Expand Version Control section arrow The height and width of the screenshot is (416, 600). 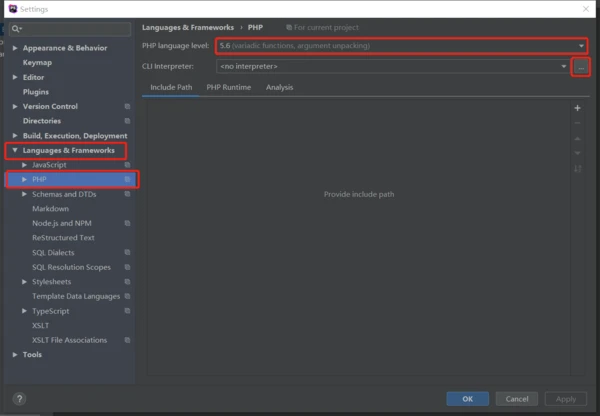(x=15, y=106)
